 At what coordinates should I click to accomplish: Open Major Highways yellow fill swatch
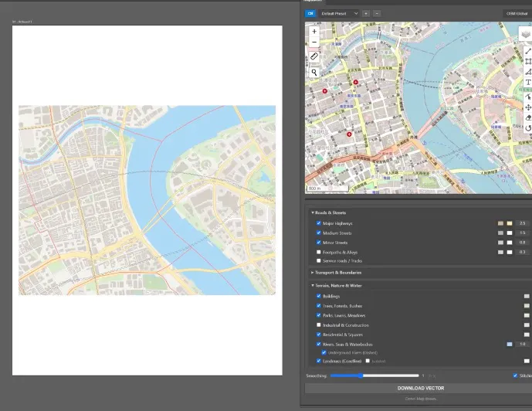510,223
